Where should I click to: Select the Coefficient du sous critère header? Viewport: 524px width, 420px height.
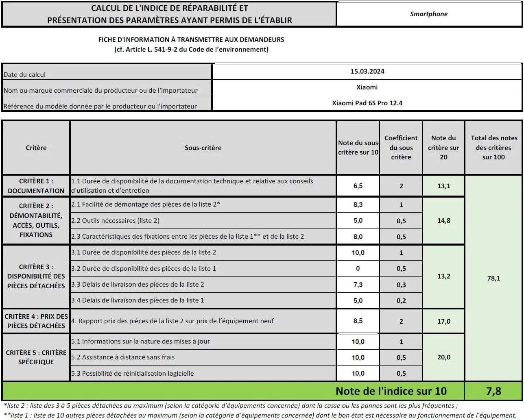pyautogui.click(x=401, y=148)
